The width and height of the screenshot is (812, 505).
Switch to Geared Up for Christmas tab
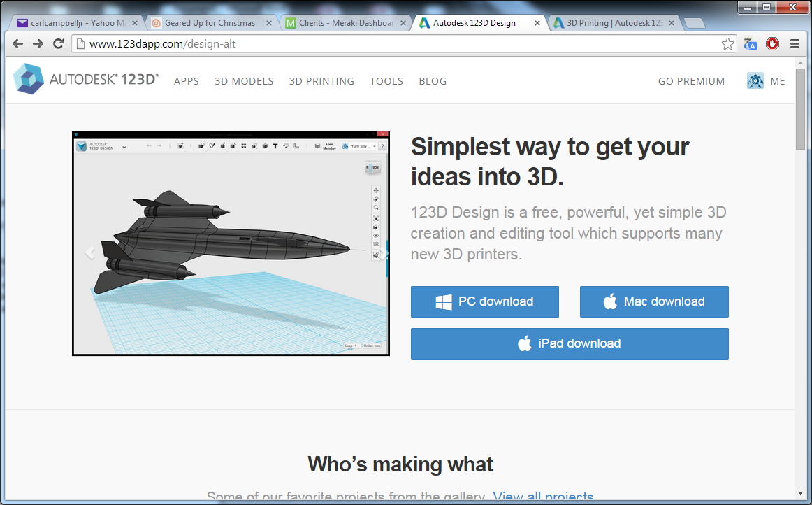click(x=210, y=23)
